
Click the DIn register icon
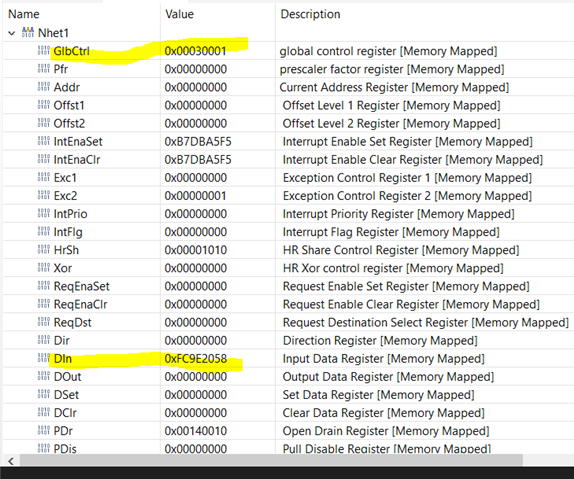pos(44,358)
